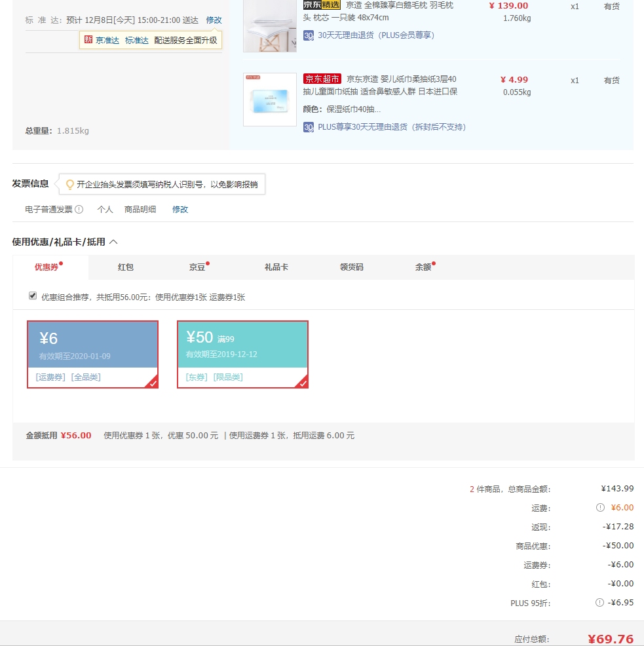Click the 红包 -¥0.00 value
The height and width of the screenshot is (646, 644).
[620, 583]
